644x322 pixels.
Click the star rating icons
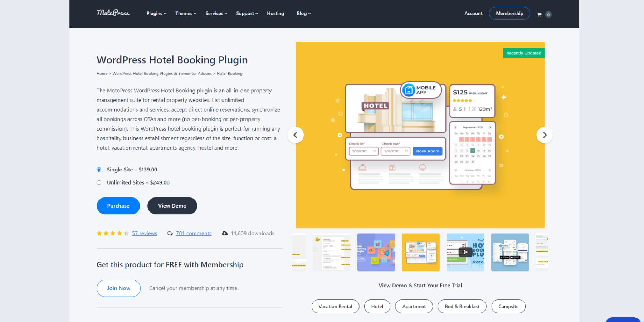click(113, 233)
